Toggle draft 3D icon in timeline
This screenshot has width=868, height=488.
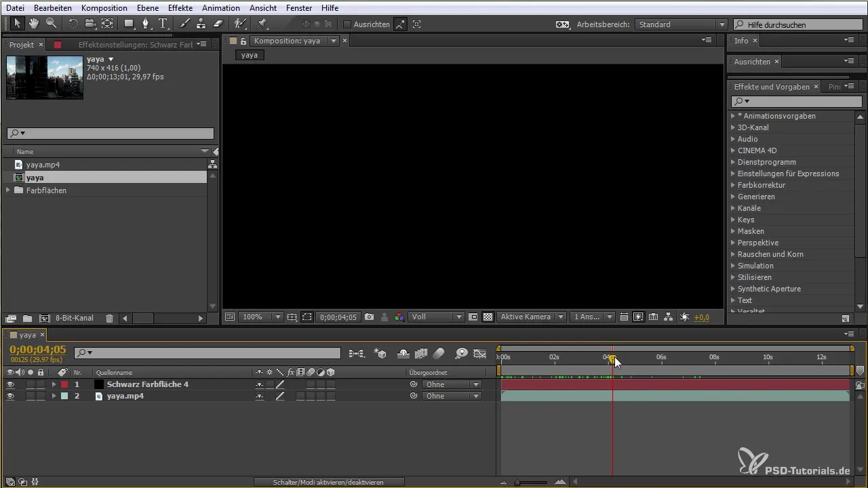point(381,353)
